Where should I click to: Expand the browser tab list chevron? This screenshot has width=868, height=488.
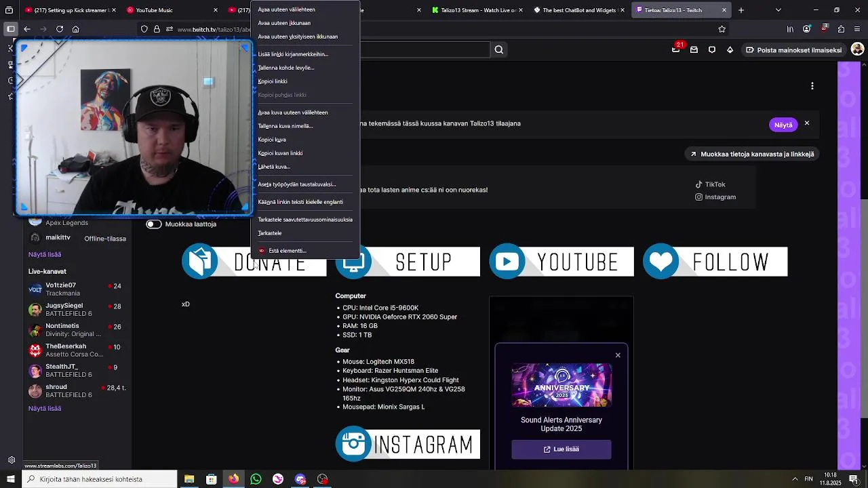coord(778,10)
